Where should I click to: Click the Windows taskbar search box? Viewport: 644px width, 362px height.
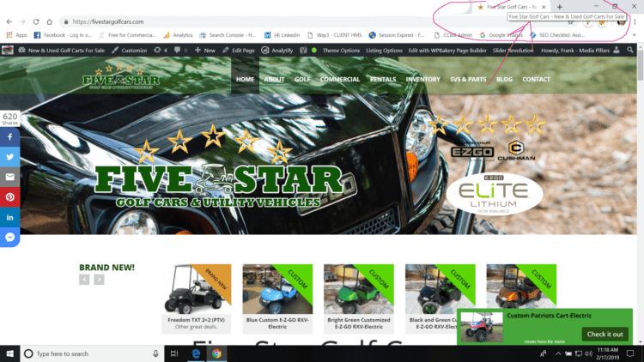pyautogui.click(x=92, y=353)
